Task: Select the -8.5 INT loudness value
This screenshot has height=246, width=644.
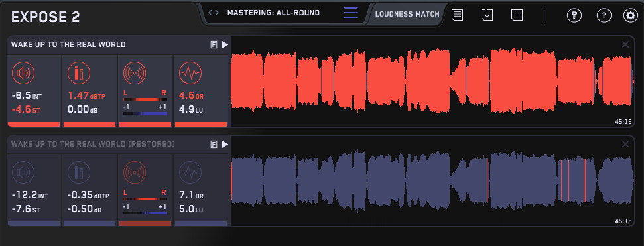Action: (27, 96)
